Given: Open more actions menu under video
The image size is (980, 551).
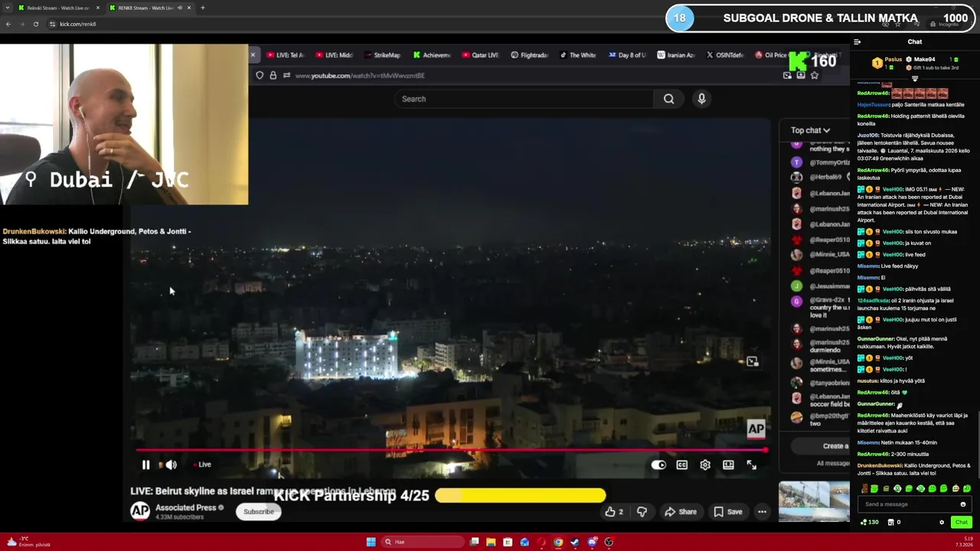Looking at the screenshot, I should (762, 511).
